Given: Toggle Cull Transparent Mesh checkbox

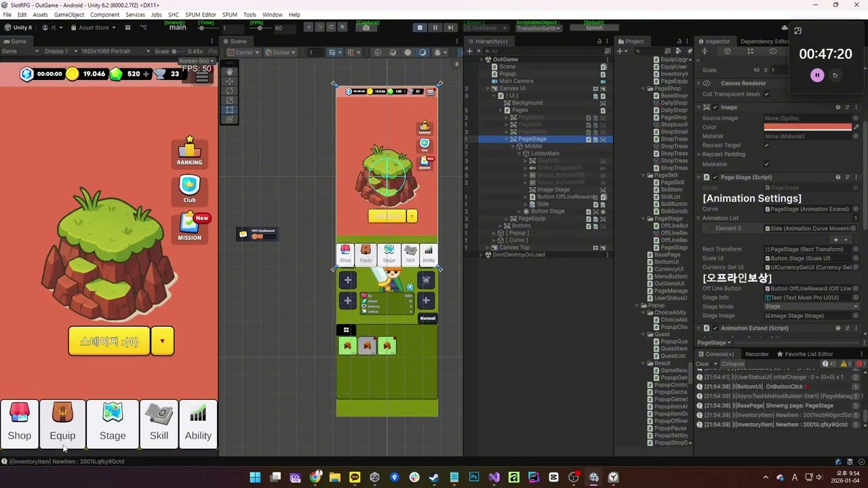Looking at the screenshot, I should (767, 94).
